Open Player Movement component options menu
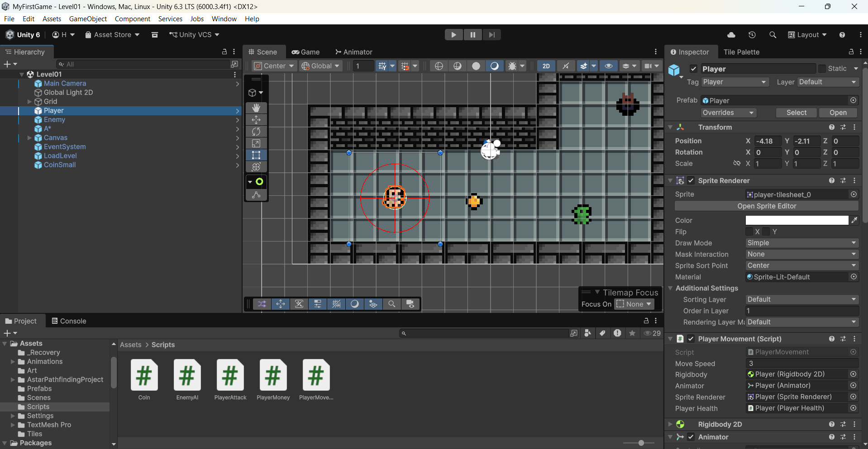This screenshot has width=868, height=449. tap(854, 339)
